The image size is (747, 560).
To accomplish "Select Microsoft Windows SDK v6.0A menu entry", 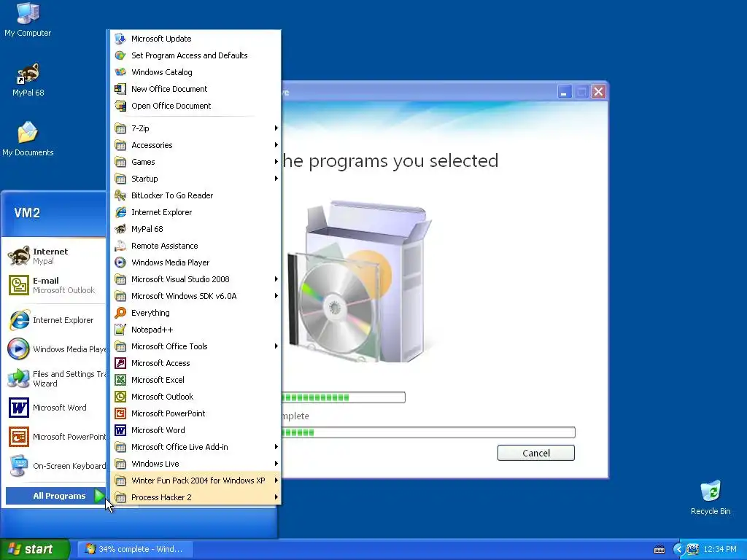I will point(196,296).
